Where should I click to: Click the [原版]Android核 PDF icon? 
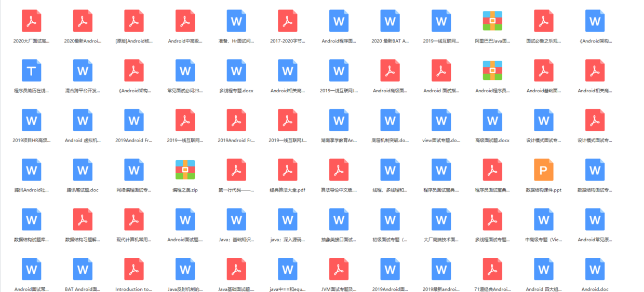[x=134, y=21]
